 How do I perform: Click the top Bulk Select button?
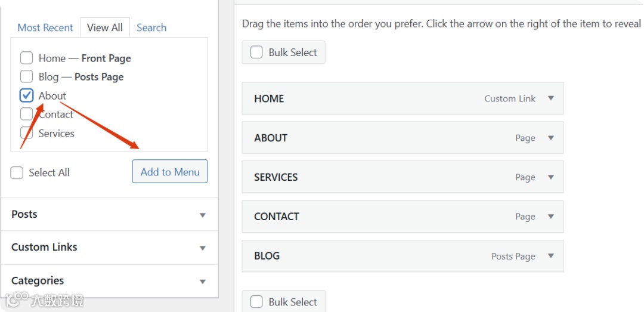284,52
